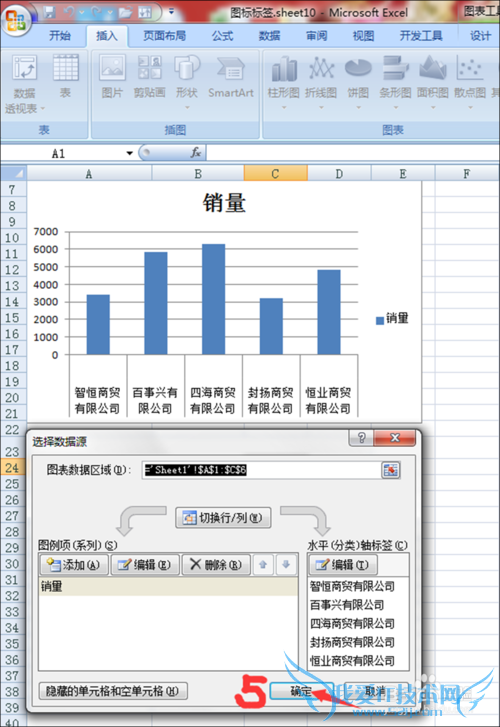Click the Undo icon in Quick Access toolbar
Viewport: 500px width, 727px height.
(69, 12)
